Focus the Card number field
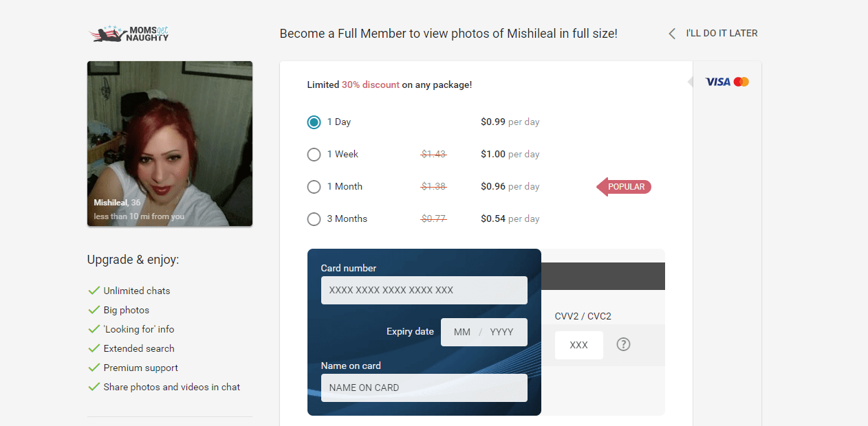868x426 pixels. coord(424,290)
